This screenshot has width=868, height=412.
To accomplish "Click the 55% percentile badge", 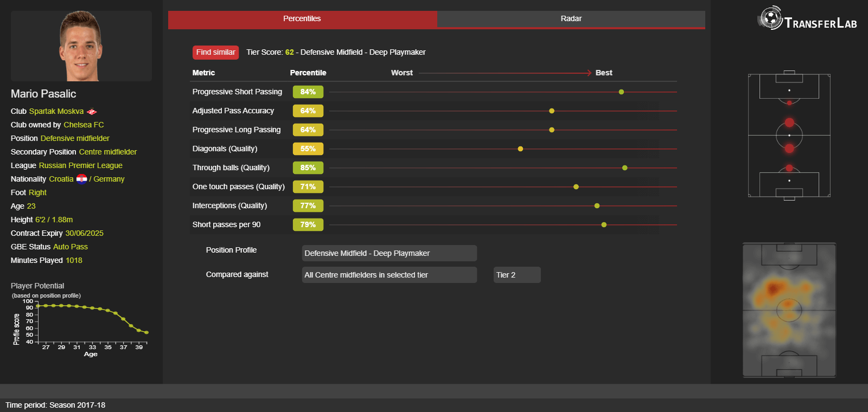I will tap(308, 149).
